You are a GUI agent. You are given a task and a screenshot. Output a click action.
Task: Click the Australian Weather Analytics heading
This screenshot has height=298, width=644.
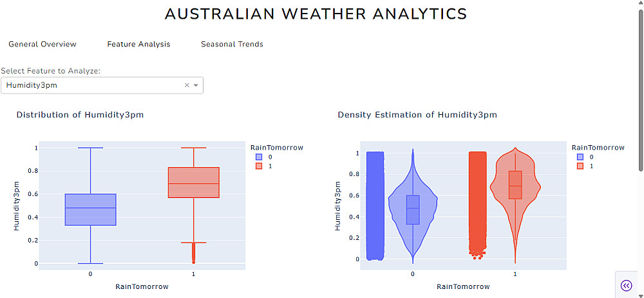pos(316,14)
